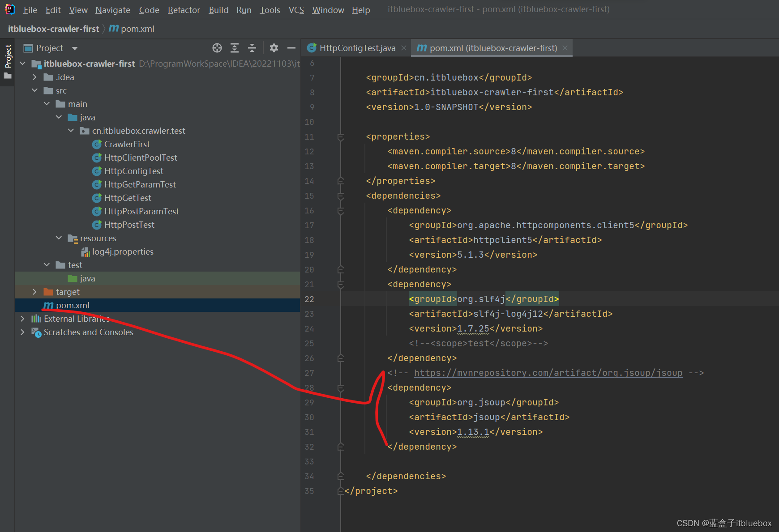Click the folder icon under the Project side tab
The width and height of the screenshot is (779, 532).
click(x=8, y=76)
